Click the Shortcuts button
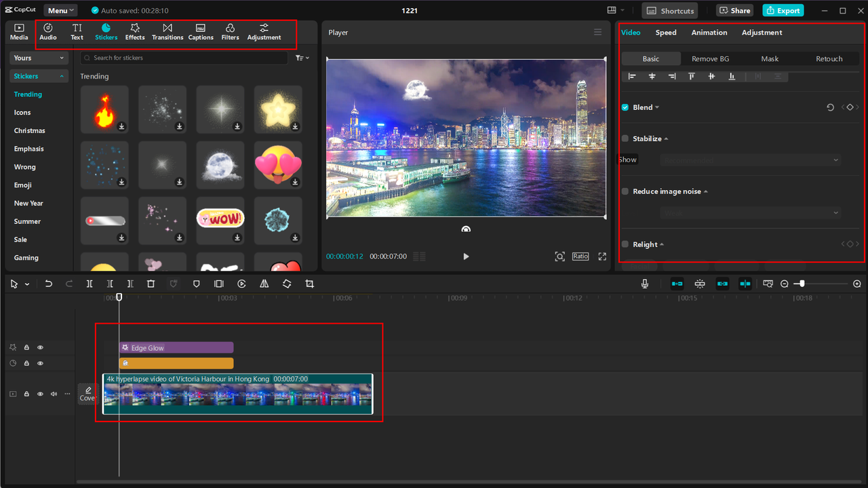Viewport: 868px width, 488px height. [671, 10]
